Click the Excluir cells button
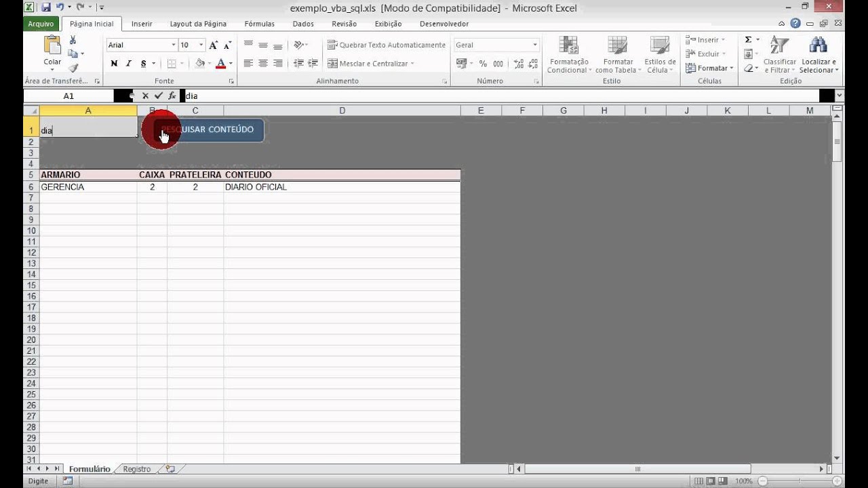Viewport: 868px width, 488px height. pyautogui.click(x=706, y=54)
